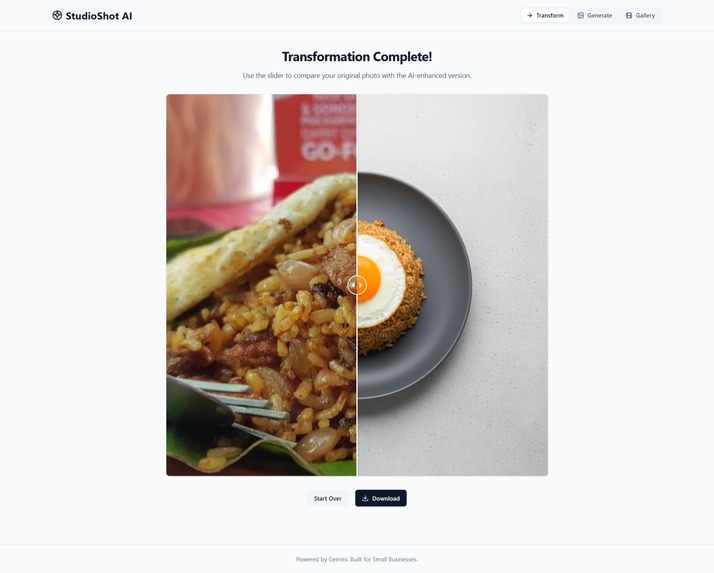Screen dimensions: 714x573
Task: Click the StudioShot AI brand name
Action: [x=99, y=16]
